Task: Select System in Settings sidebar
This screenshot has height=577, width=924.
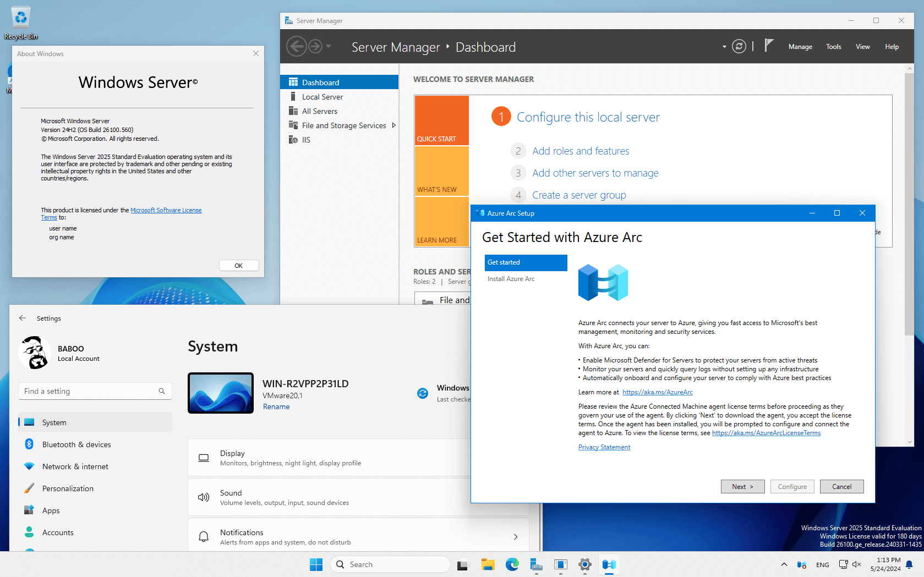Action: [95, 422]
